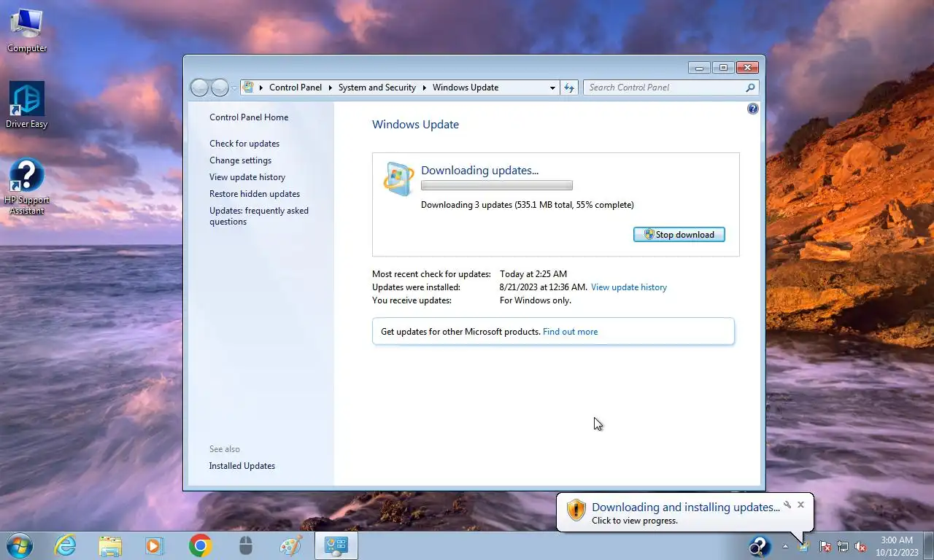The width and height of the screenshot is (934, 560).
Task: Show hidden tray icons arrow
Action: (x=785, y=546)
